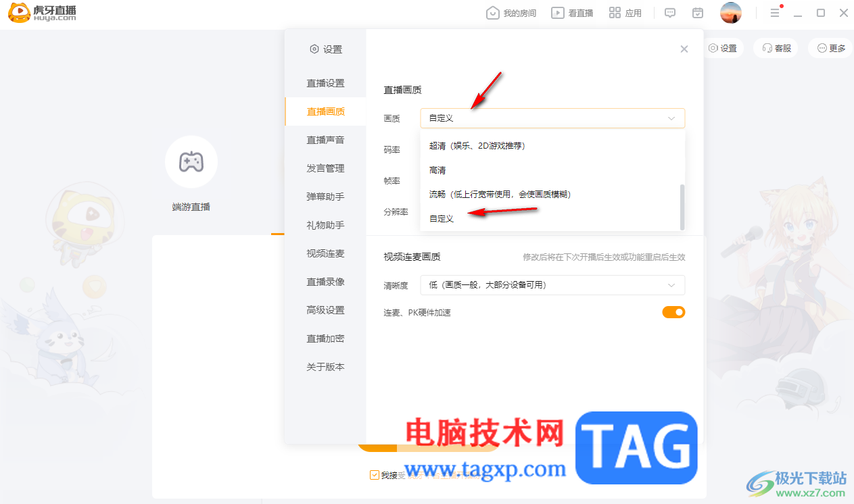Screen dimensions: 854x504
Task: Go to 直播画质 tab
Action: click(325, 111)
